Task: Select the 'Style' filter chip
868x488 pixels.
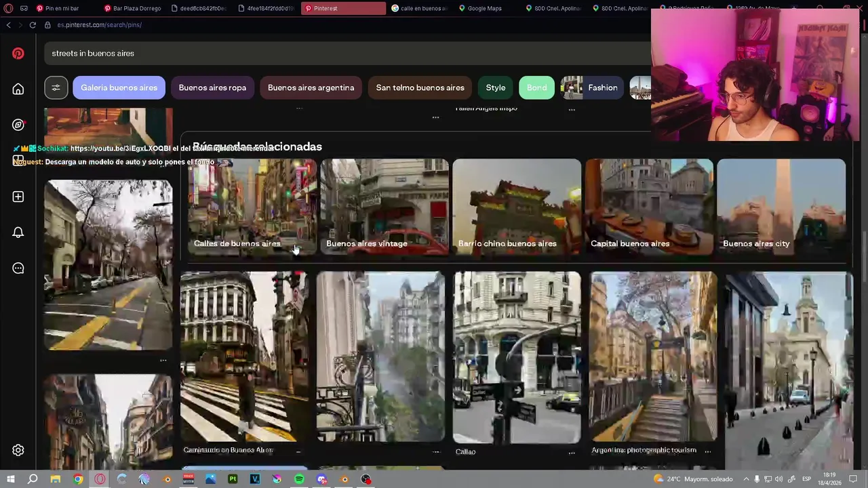Action: click(495, 87)
